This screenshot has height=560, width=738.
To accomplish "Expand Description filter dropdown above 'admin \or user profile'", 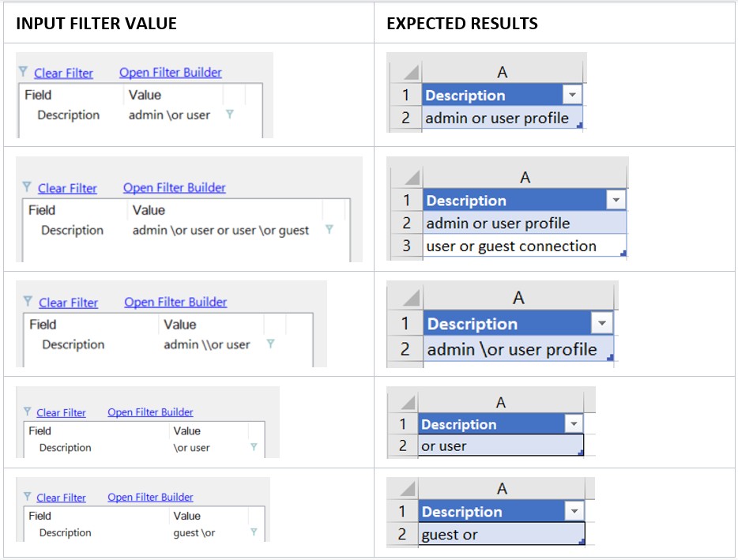I will coord(602,324).
